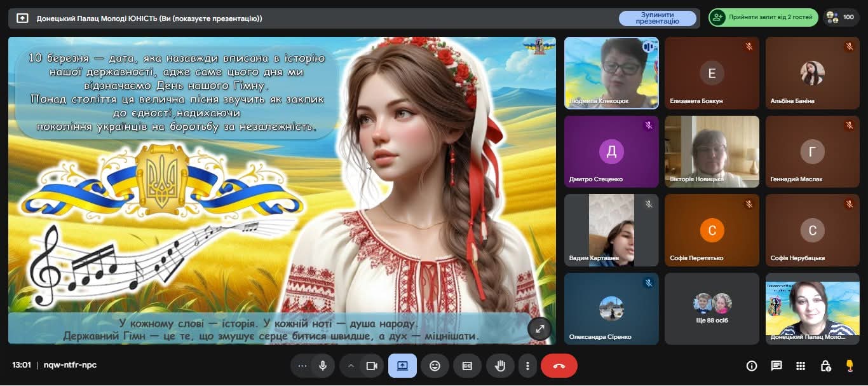868x386 pixels.
Task: Turn off the camera in the bottom toolbar
Action: [372, 366]
